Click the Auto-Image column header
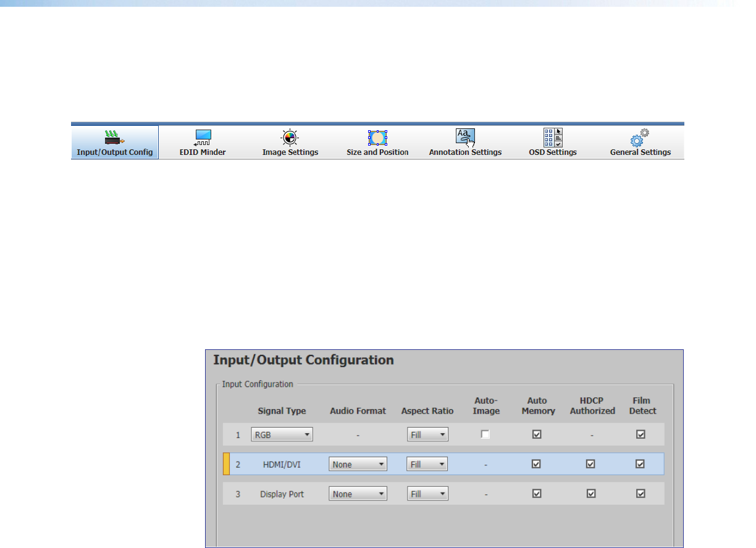The height and width of the screenshot is (548, 756). pyautogui.click(x=486, y=405)
